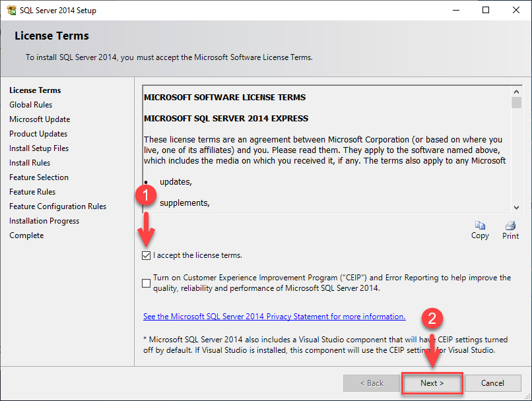The image size is (532, 401).
Task: Click the 'MICROSOFT SOFTWARE LICENSE TERMS' heading
Action: [224, 98]
